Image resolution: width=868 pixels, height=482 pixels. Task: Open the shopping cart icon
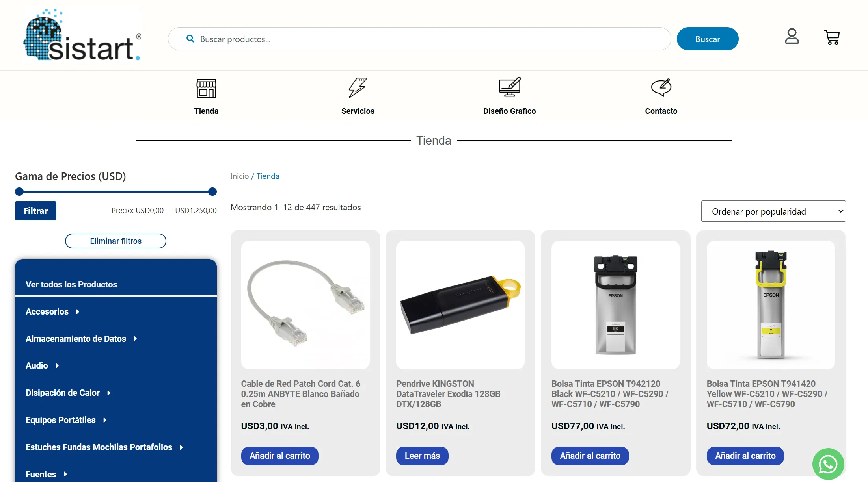click(x=832, y=37)
